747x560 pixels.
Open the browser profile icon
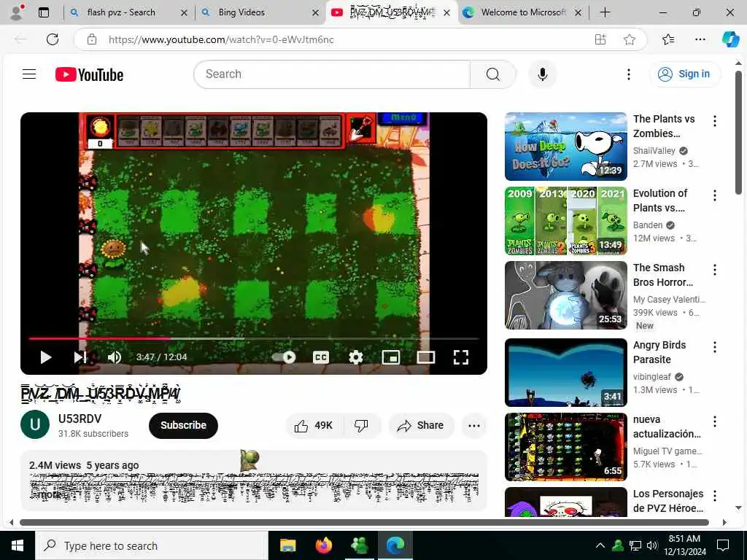(17, 12)
